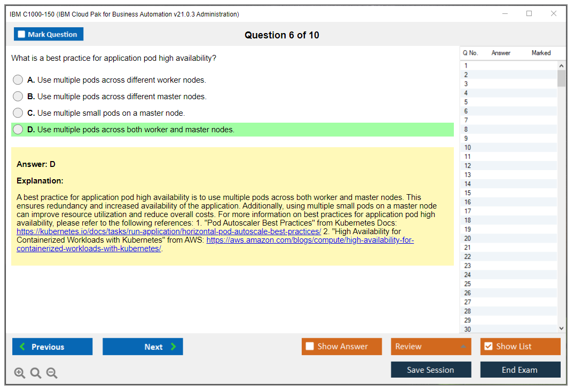Screen dimensions: 574x392
Task: Open the kubernetes.io autoscale best practices link
Action: (x=169, y=231)
